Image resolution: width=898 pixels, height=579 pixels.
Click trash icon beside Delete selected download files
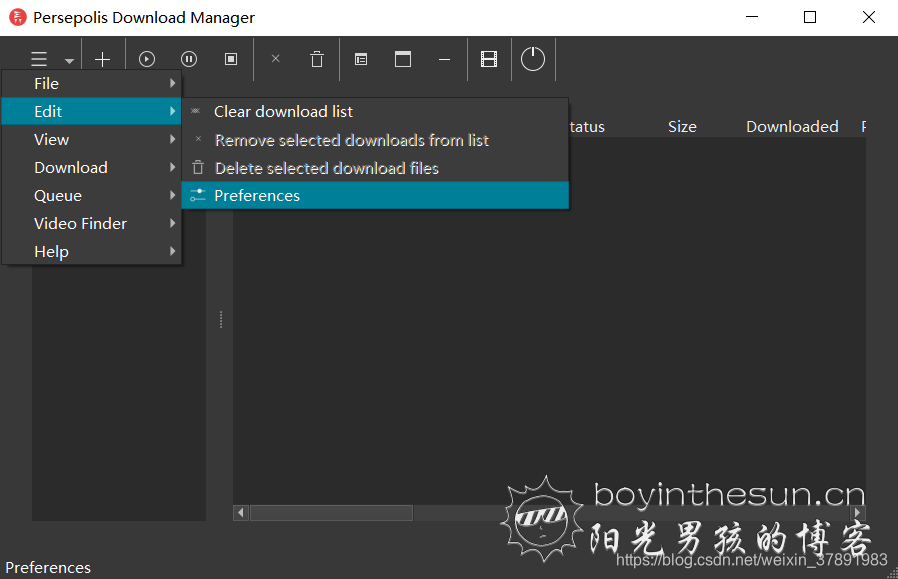coord(198,167)
